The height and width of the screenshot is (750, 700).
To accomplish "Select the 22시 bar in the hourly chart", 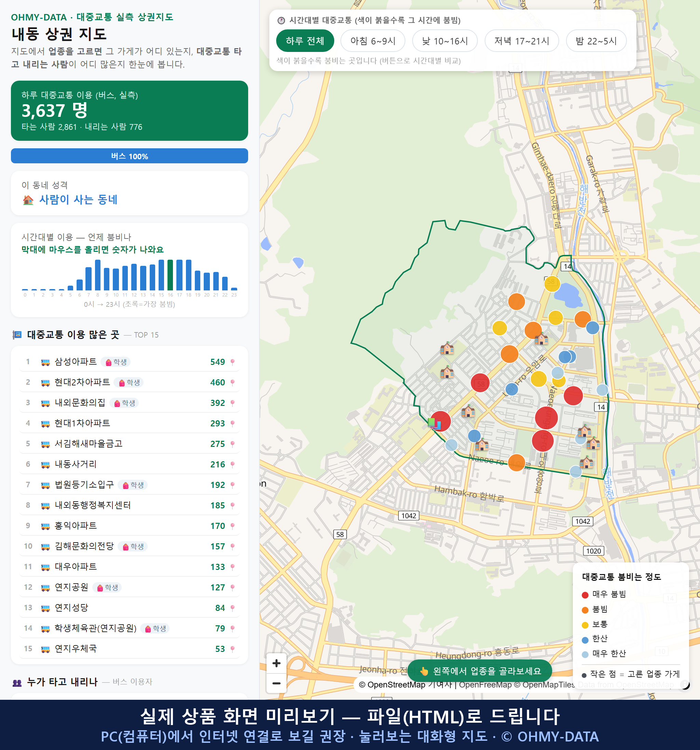I will click(x=225, y=283).
